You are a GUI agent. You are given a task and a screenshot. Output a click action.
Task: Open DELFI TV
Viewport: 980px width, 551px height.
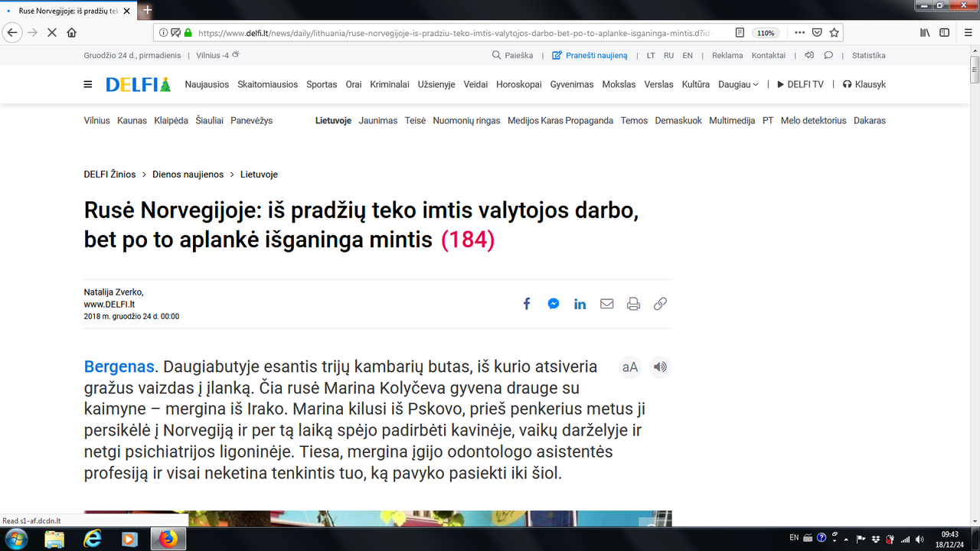(x=800, y=85)
